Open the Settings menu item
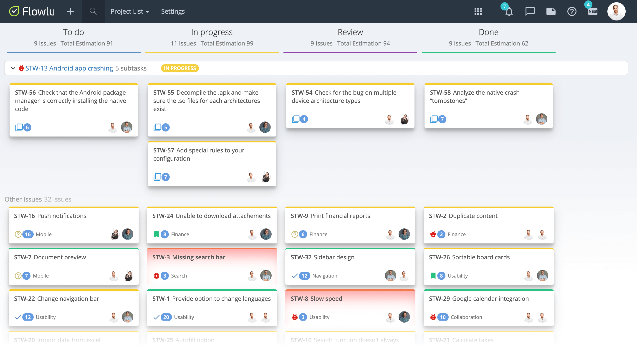The width and height of the screenshot is (637, 364). (x=172, y=11)
